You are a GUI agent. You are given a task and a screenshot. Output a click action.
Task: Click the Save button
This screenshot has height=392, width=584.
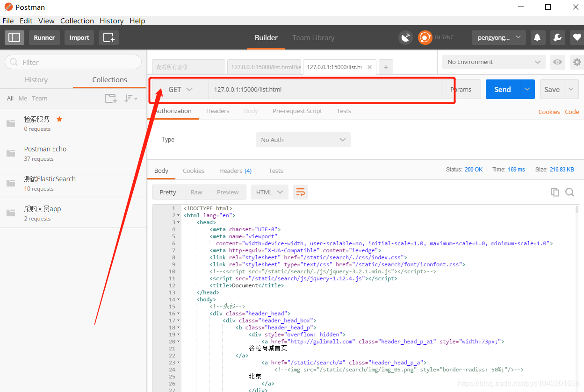(552, 89)
